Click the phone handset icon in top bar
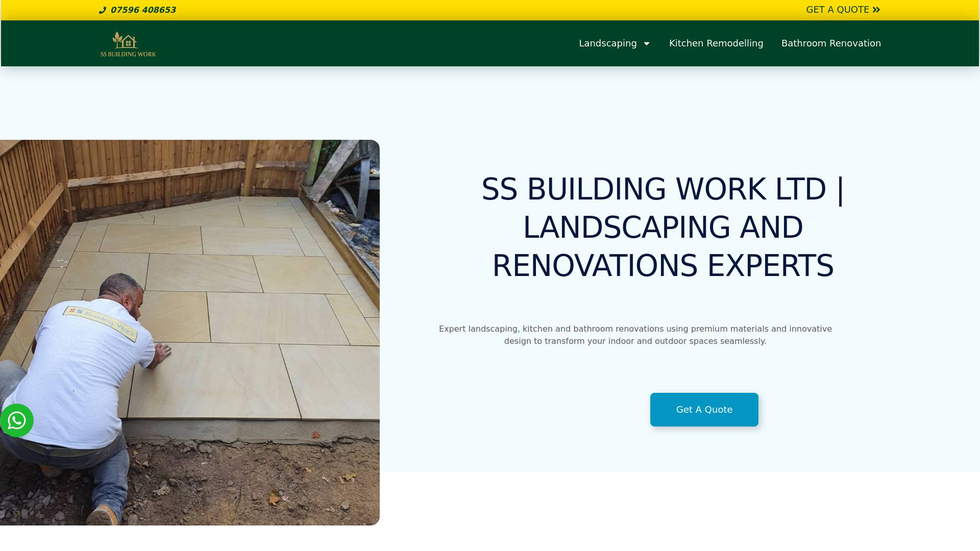 pos(102,10)
